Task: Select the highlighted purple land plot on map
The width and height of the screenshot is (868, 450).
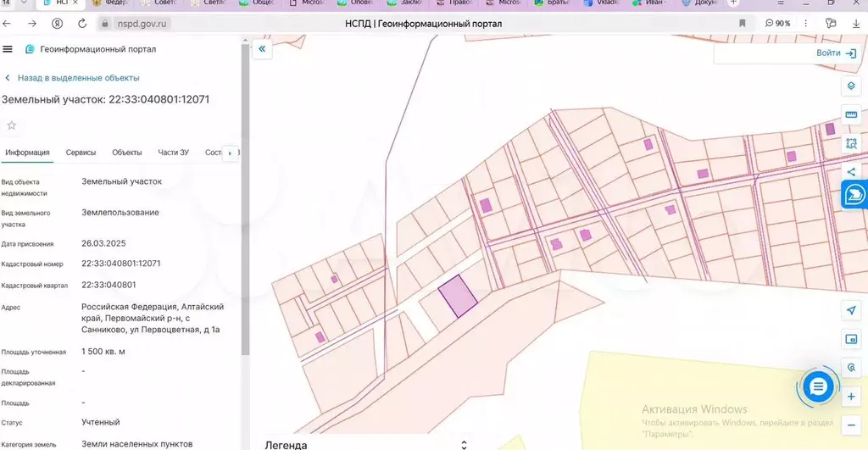Action: pyautogui.click(x=457, y=296)
